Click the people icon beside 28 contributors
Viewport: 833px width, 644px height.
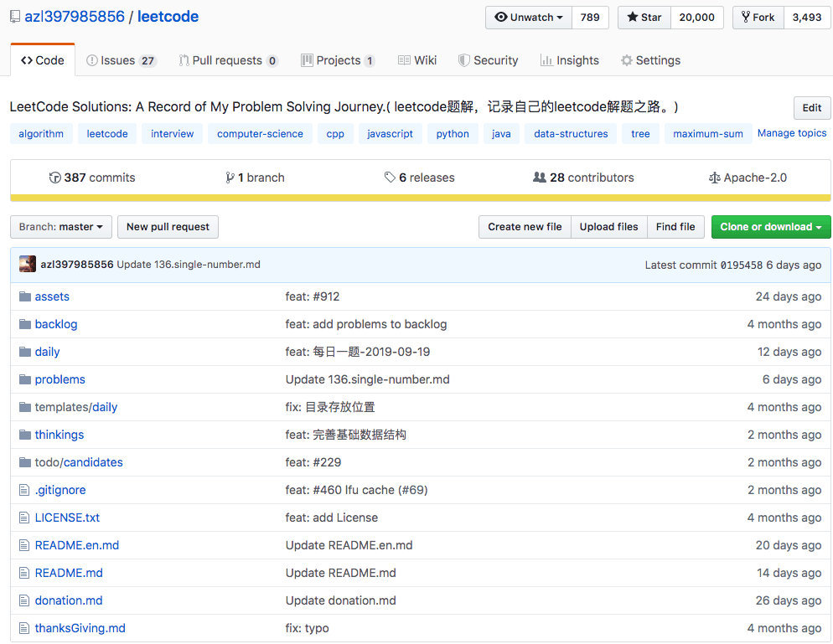(540, 178)
